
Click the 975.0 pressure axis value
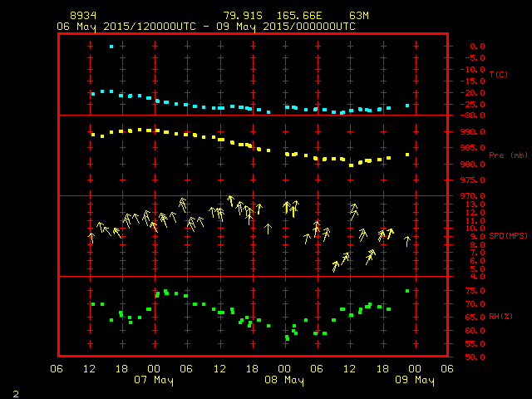coord(473,180)
